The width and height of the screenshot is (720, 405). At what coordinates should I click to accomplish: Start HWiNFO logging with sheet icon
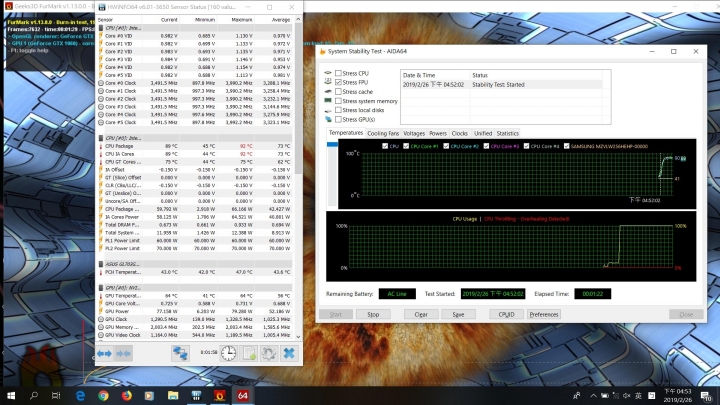pyautogui.click(x=249, y=353)
